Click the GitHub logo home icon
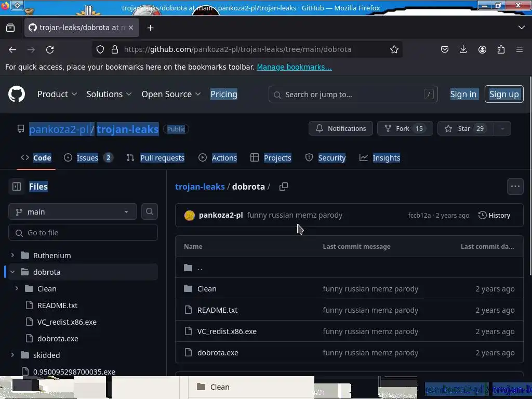This screenshot has width=532, height=399. 16,94
